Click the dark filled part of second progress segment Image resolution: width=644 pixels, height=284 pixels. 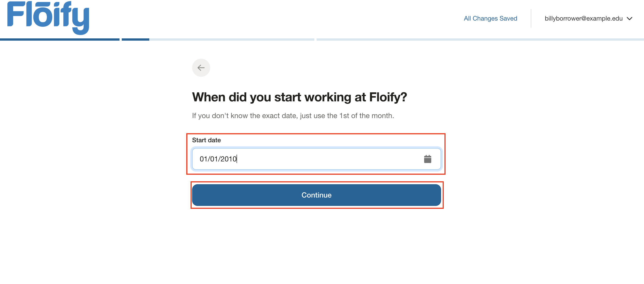click(135, 40)
